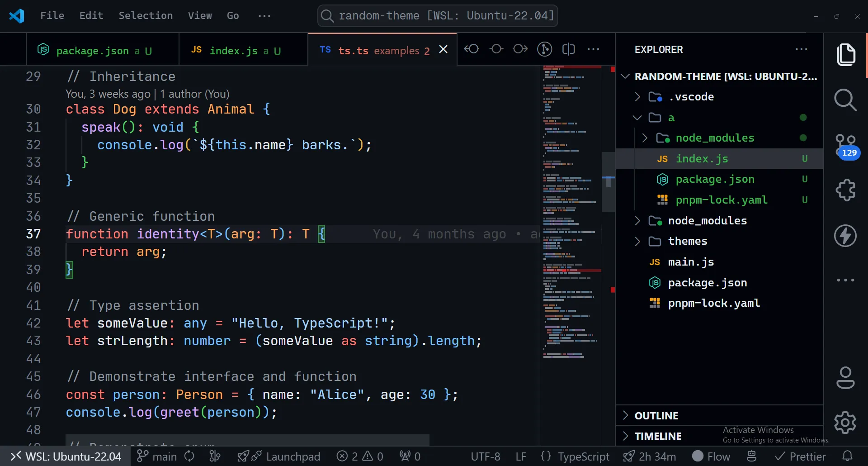Open the forwarded ports indicator showing 0
Screen dimensions: 868x466
pos(410,456)
